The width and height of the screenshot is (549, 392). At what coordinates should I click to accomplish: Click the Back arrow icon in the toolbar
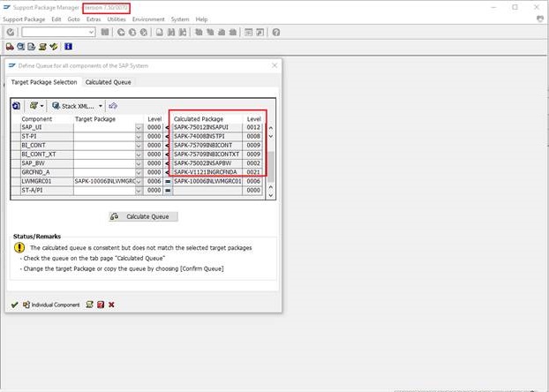[x=121, y=33]
